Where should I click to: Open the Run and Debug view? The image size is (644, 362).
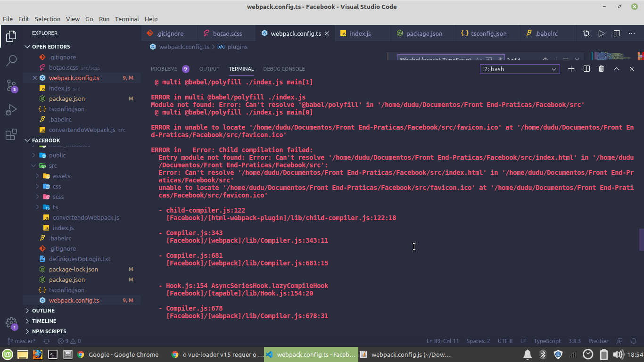(11, 110)
